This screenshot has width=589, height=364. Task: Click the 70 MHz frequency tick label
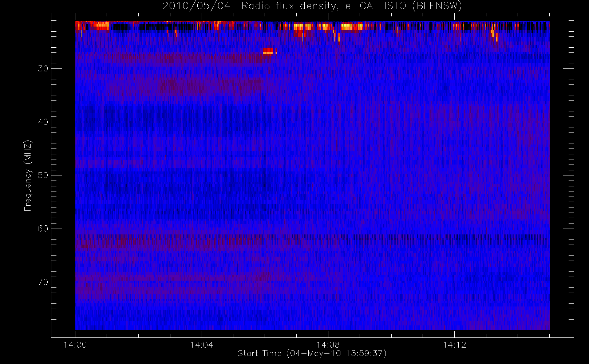(x=43, y=282)
